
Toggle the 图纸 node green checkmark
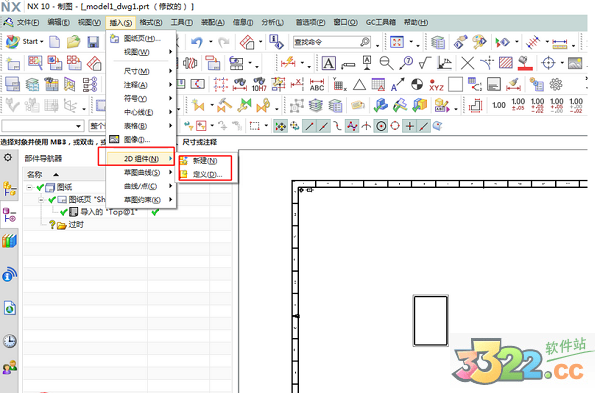(x=40, y=188)
